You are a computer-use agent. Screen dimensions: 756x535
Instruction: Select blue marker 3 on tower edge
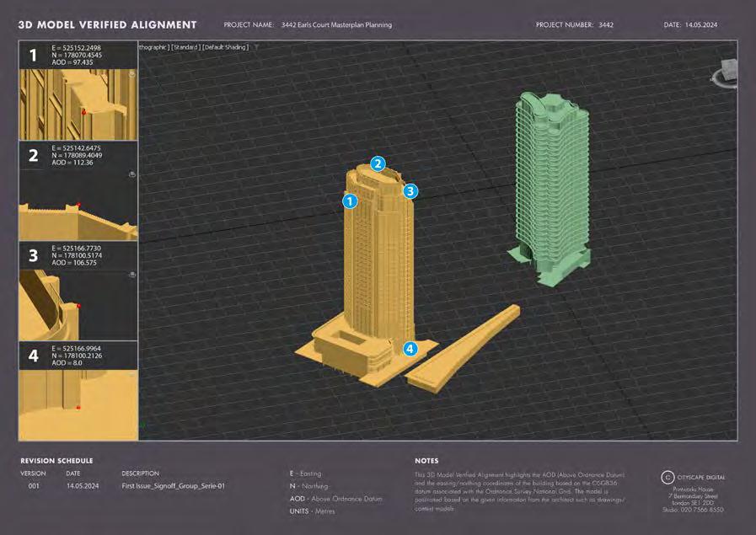(x=410, y=191)
